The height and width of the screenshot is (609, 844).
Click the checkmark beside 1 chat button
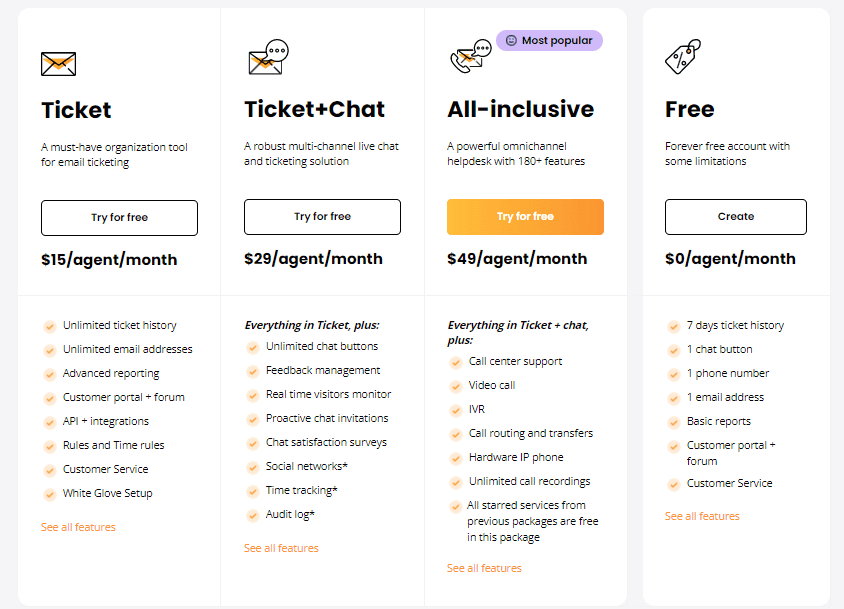(674, 349)
